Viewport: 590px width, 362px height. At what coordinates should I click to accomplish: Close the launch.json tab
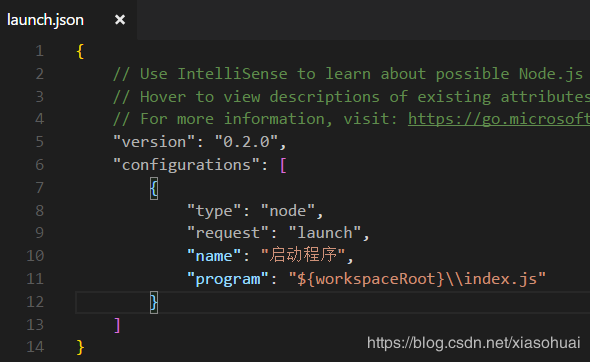120,20
